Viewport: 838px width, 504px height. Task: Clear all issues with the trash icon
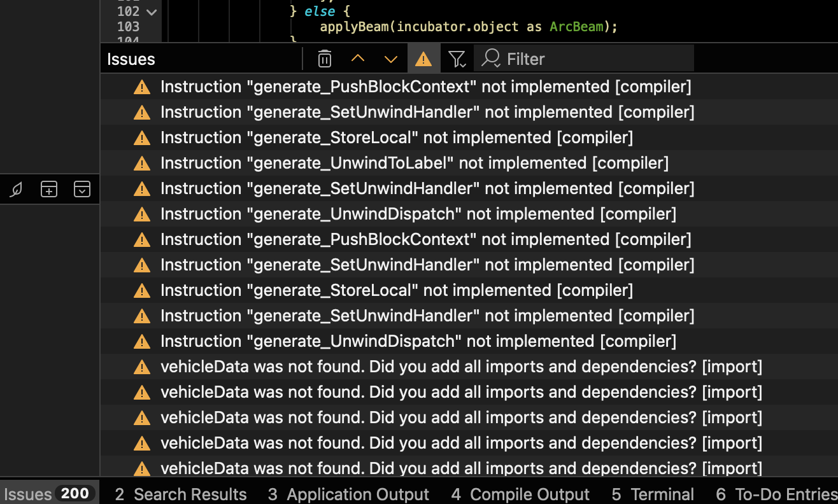[325, 59]
